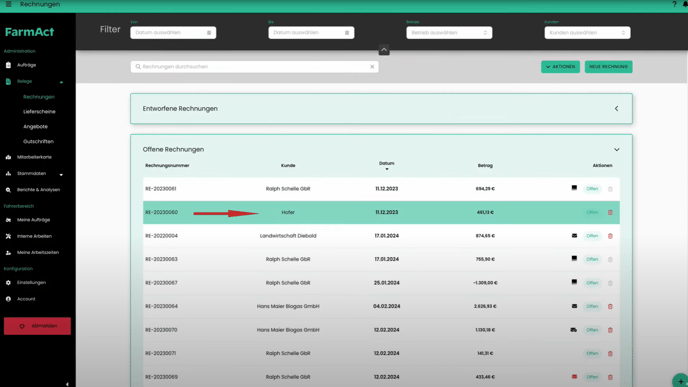Delete invoice RE-20230060 via trash icon

[x=610, y=212]
